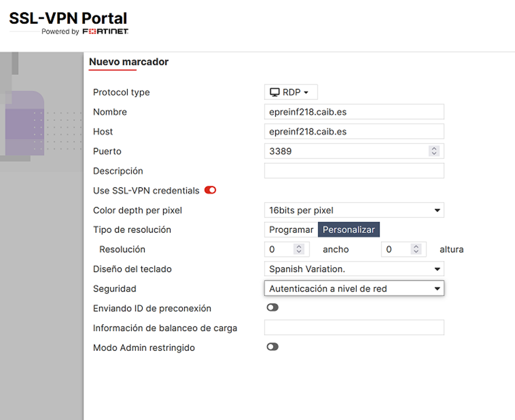515x420 pixels.
Task: Select the Programar resolution option
Action: 291,230
